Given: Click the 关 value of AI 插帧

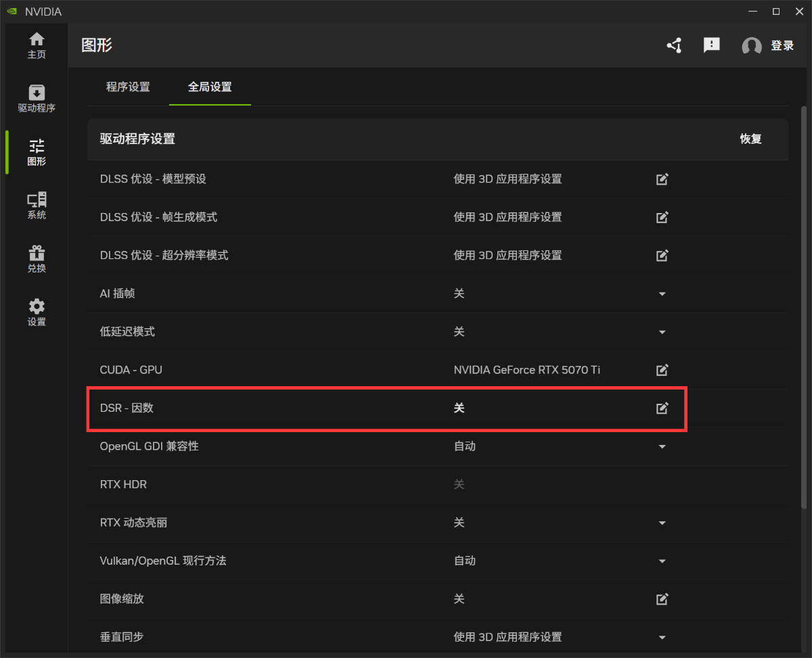Looking at the screenshot, I should (459, 293).
